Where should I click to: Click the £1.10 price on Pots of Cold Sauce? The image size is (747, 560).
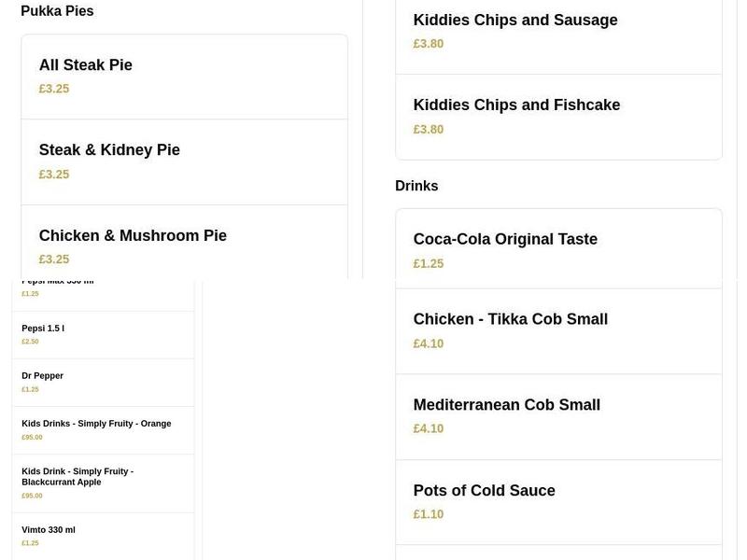[429, 513]
